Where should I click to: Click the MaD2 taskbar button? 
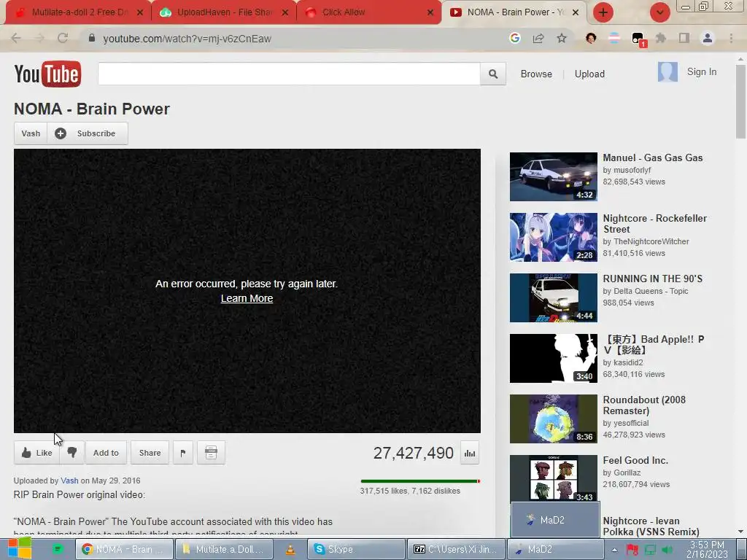[x=555, y=550]
